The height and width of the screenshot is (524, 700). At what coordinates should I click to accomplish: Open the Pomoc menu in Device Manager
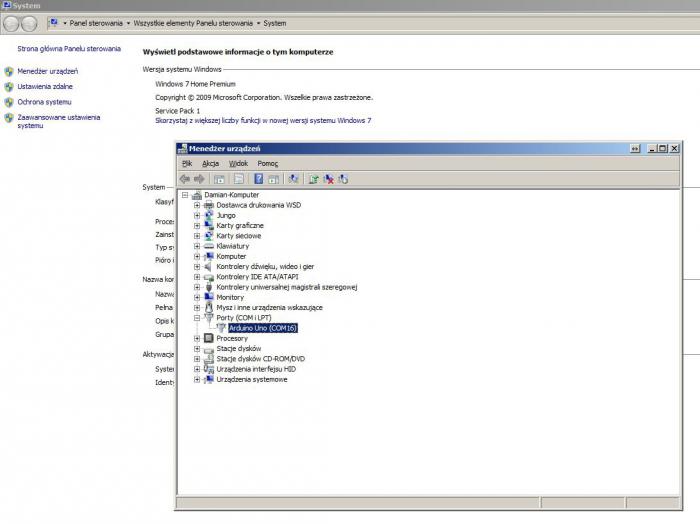[267, 163]
